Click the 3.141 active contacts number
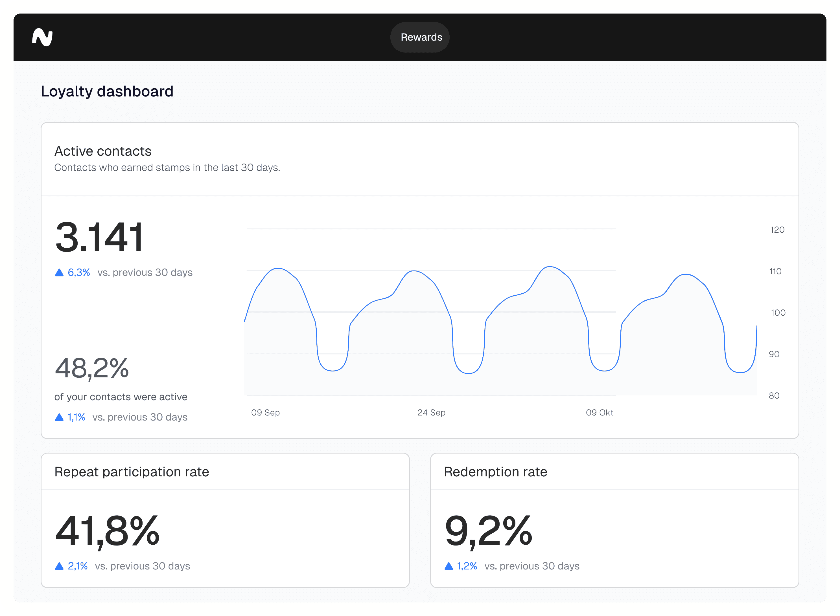840x616 pixels. point(99,237)
